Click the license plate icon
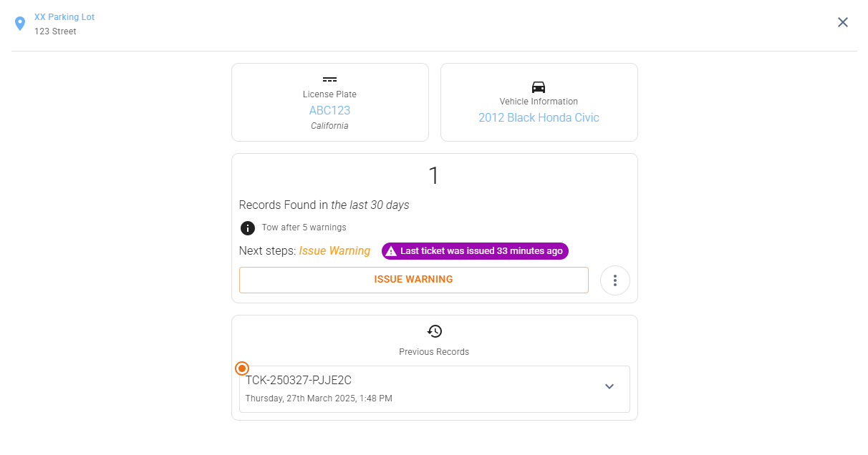Image resolution: width=868 pixels, height=455 pixels. (329, 79)
